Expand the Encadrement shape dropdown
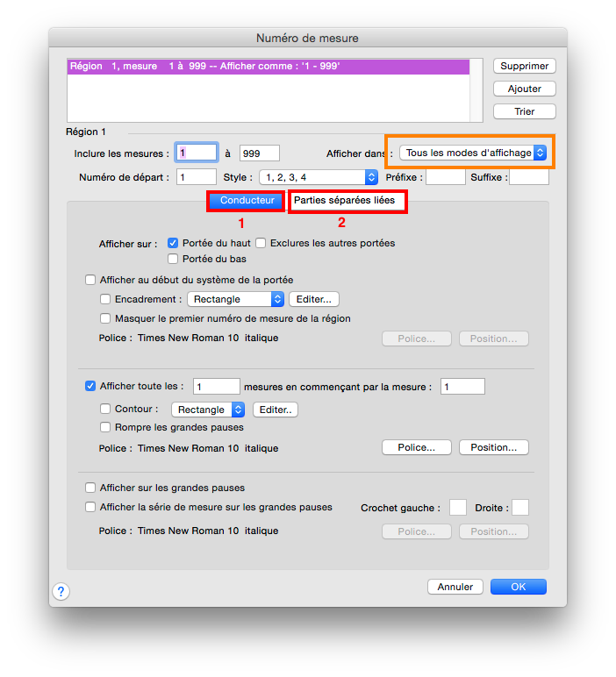Image resolution: width=616 pixels, height=677 pixels. click(x=235, y=299)
